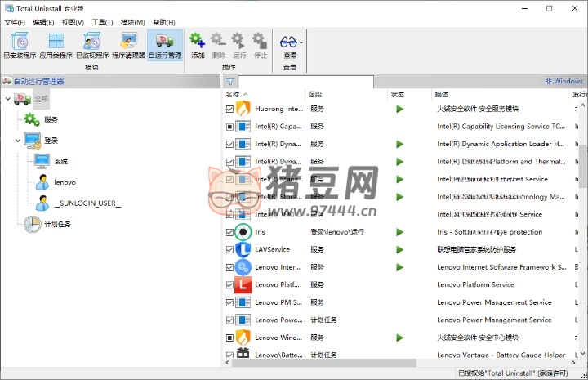588x380 pixels.
Task: Collapse the 登录 tree node
Action: point(19,141)
